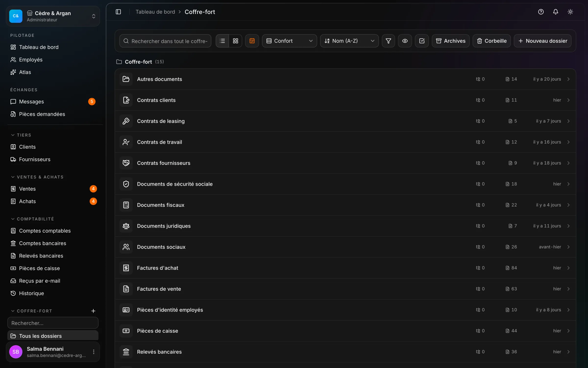Open the Contrats fournisseurs handshake icon
588x368 pixels.
point(126,163)
